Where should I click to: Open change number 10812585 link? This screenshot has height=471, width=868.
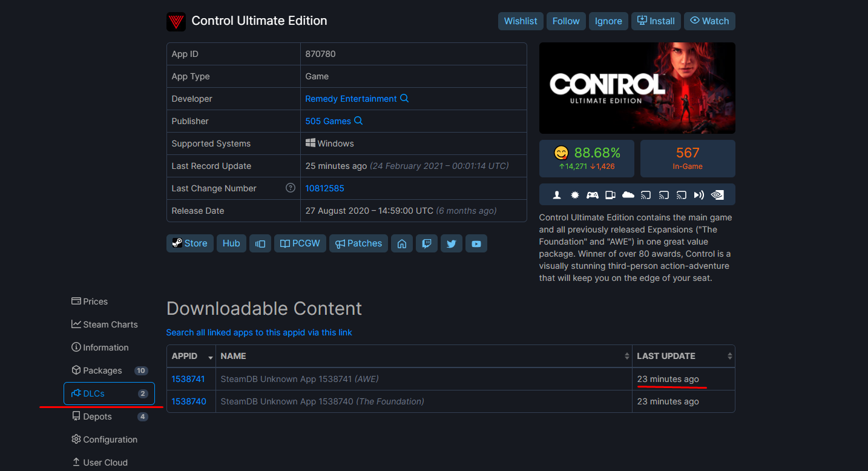point(324,188)
